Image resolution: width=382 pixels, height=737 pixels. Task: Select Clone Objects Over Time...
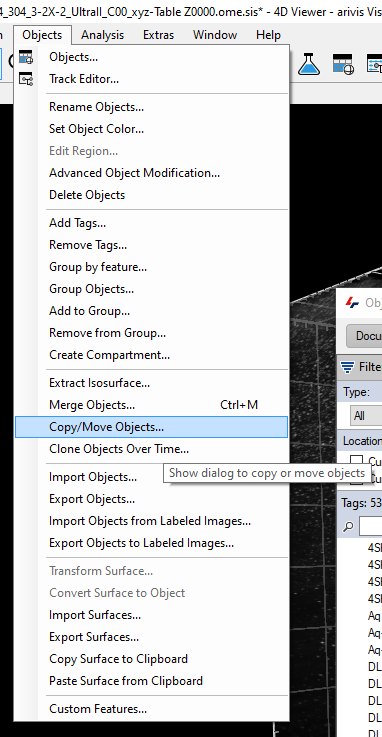tap(151, 449)
